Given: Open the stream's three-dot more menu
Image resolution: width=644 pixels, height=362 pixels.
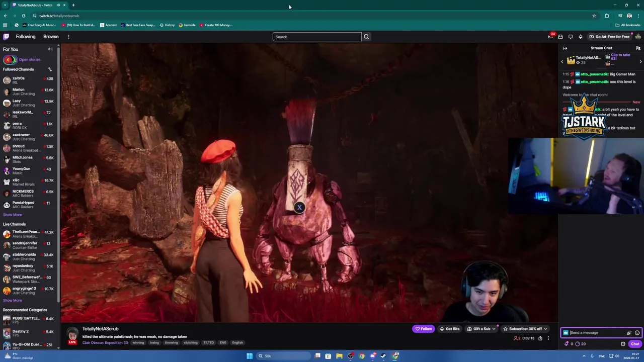Looking at the screenshot, I should 548,338.
